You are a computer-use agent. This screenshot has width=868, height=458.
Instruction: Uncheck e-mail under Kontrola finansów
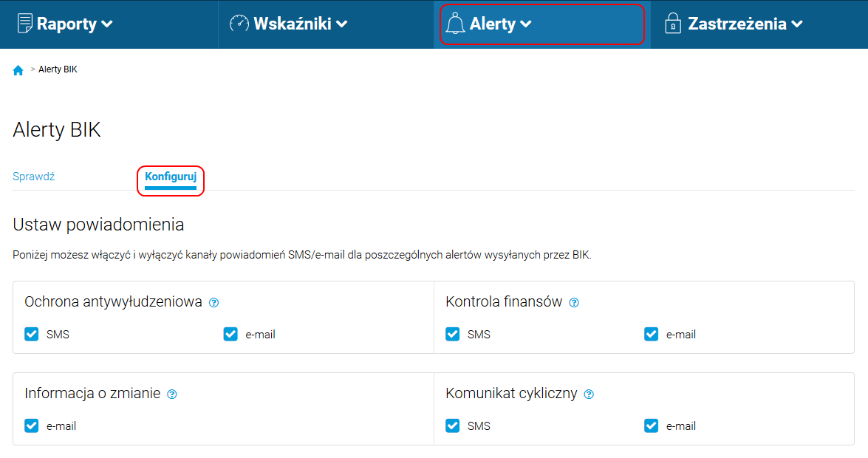coord(651,334)
